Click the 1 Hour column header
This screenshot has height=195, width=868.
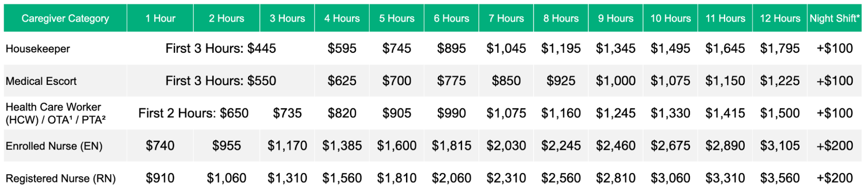click(x=160, y=19)
